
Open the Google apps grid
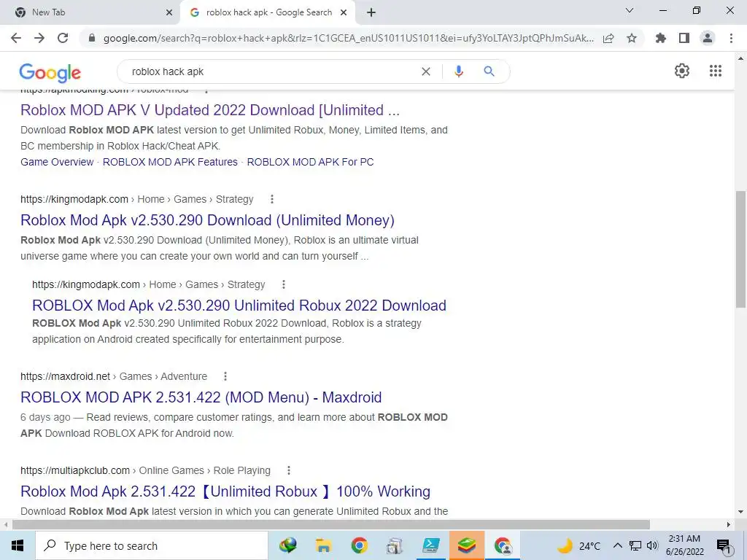716,71
